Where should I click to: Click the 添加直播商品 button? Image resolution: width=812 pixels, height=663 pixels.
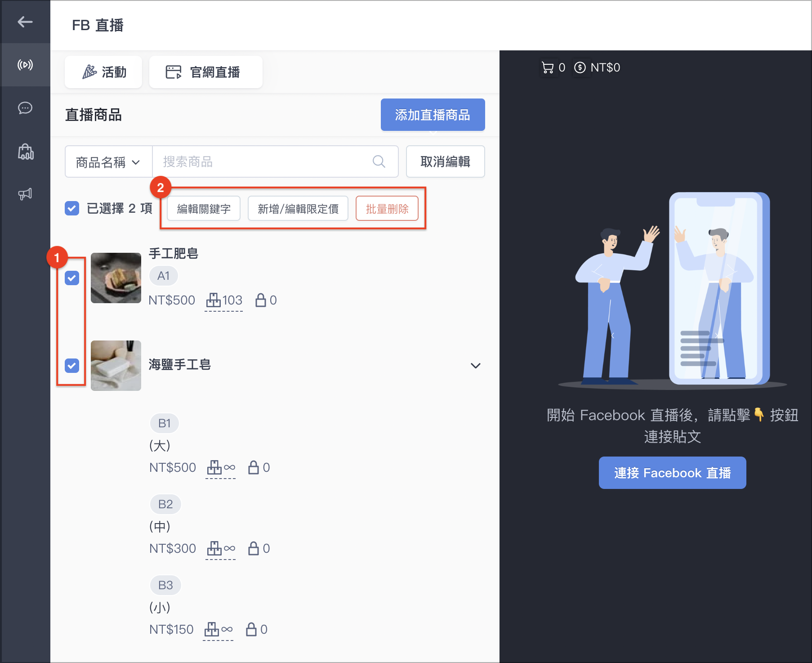tap(433, 115)
